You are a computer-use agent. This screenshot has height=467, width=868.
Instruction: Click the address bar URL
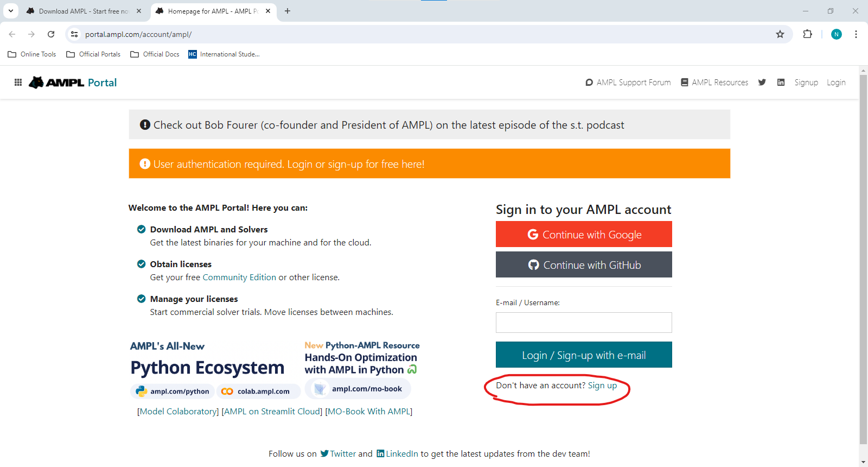(138, 34)
